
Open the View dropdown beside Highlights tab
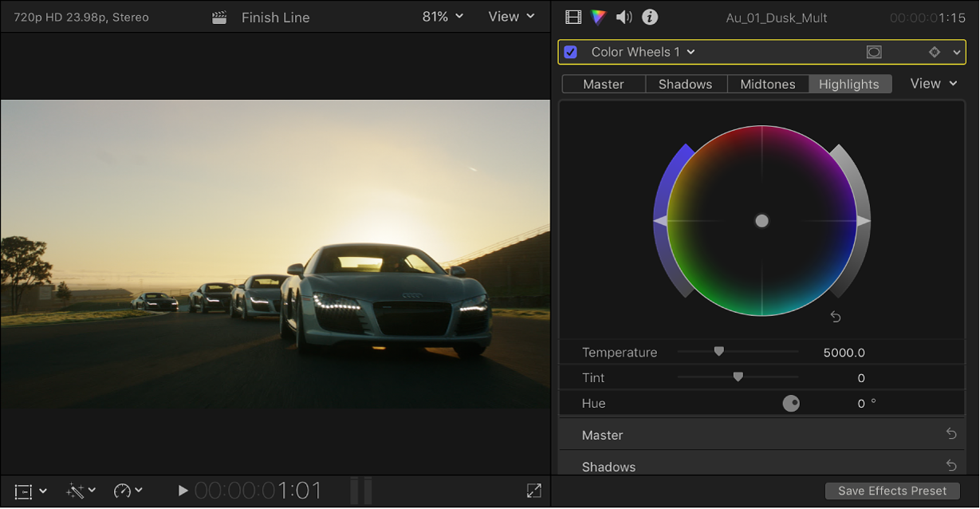click(x=931, y=83)
